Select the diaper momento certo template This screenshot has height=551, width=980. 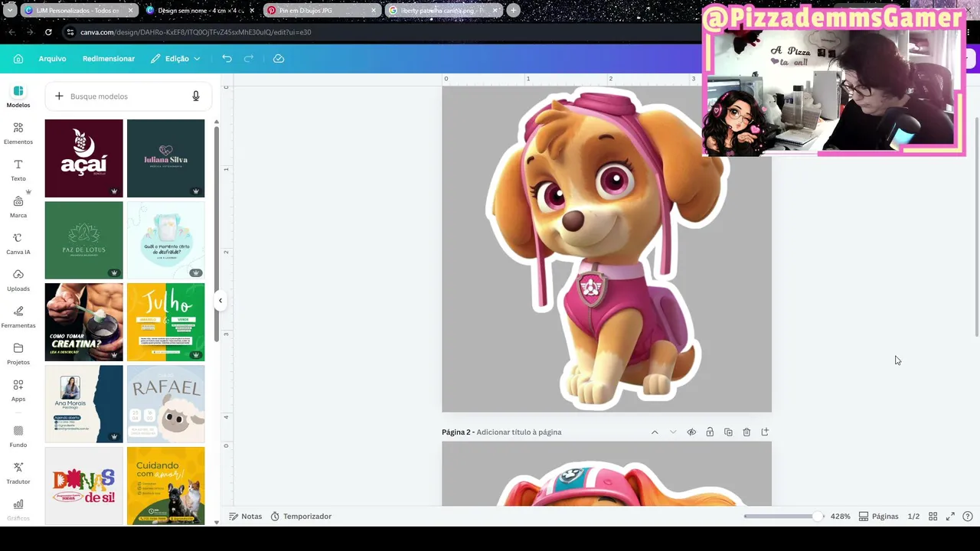pyautogui.click(x=166, y=240)
